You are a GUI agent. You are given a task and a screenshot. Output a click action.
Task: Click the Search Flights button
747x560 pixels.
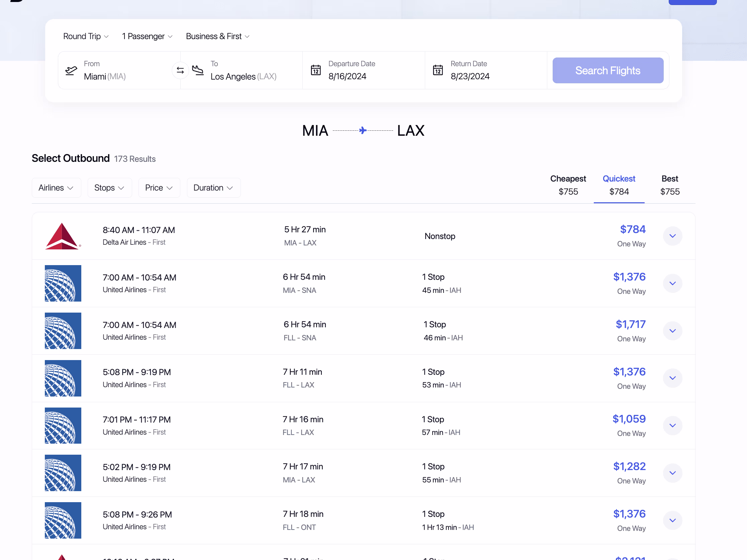coord(608,70)
